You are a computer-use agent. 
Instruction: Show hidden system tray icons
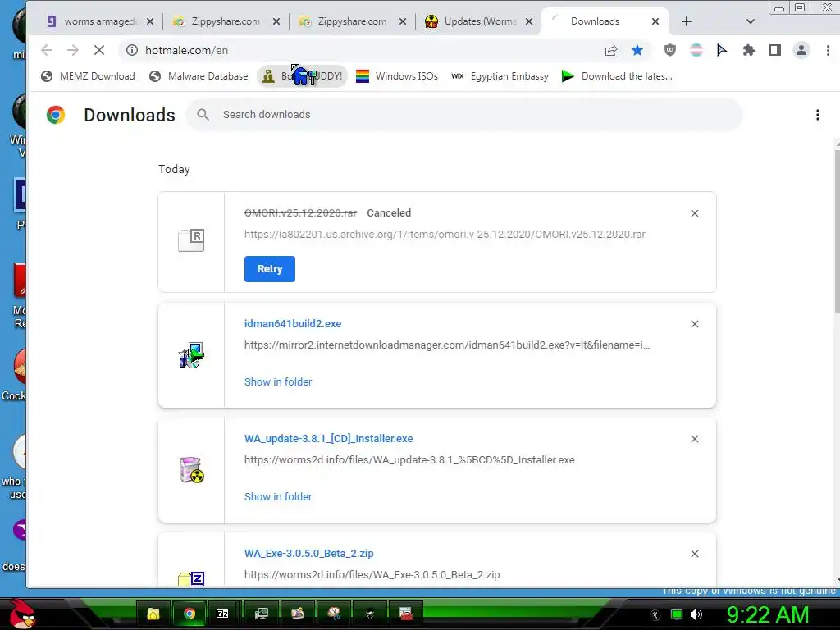click(x=655, y=615)
